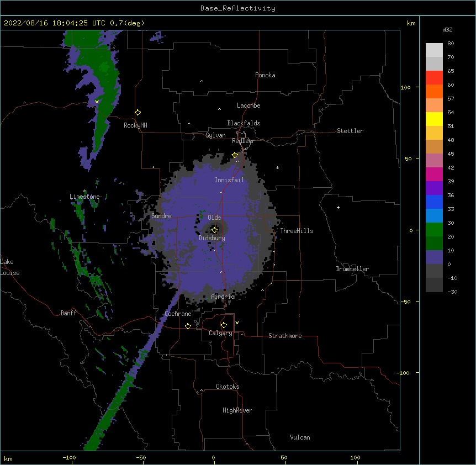Click the Cochrane town label
The image size is (476, 465).
(x=178, y=314)
